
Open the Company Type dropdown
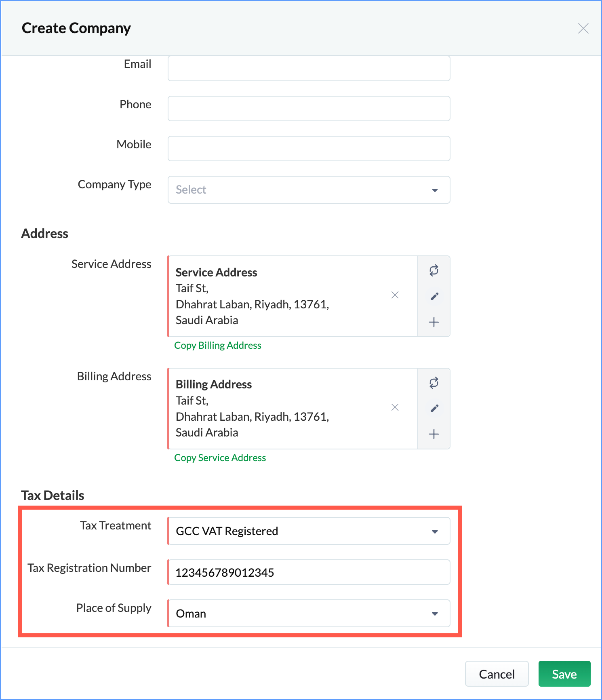pyautogui.click(x=309, y=190)
